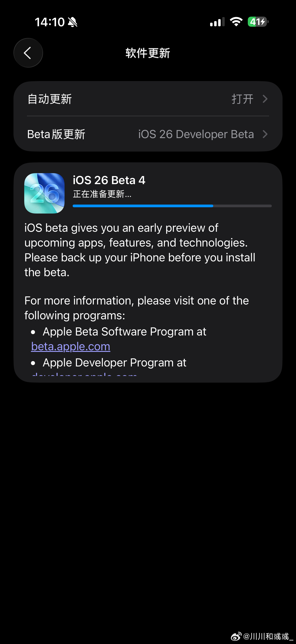This screenshot has height=644, width=296.
Task: Tap the Wi-Fi status icon
Action: [236, 22]
